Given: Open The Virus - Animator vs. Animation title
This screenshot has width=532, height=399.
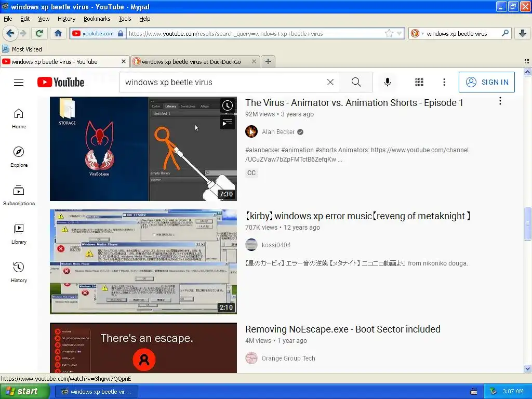Looking at the screenshot, I should (x=354, y=103).
